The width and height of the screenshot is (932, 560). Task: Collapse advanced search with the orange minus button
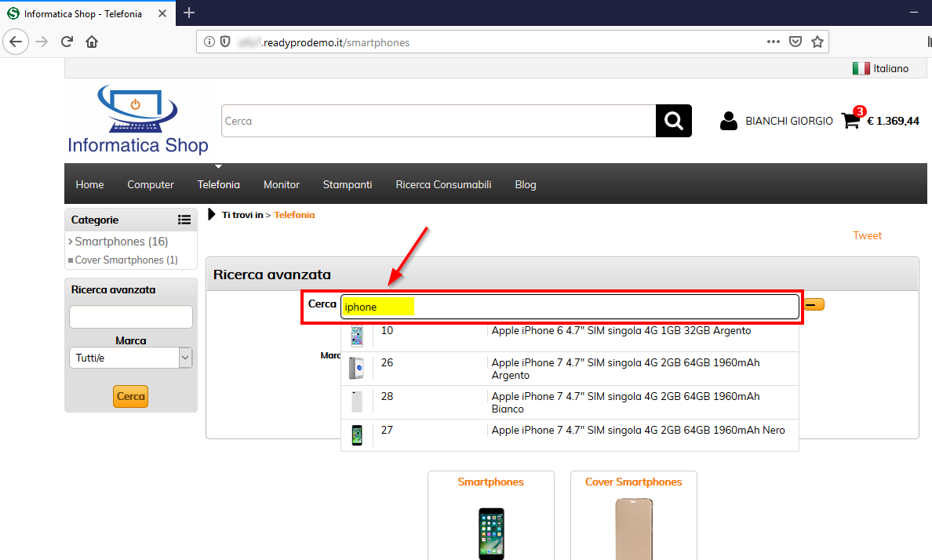click(814, 304)
